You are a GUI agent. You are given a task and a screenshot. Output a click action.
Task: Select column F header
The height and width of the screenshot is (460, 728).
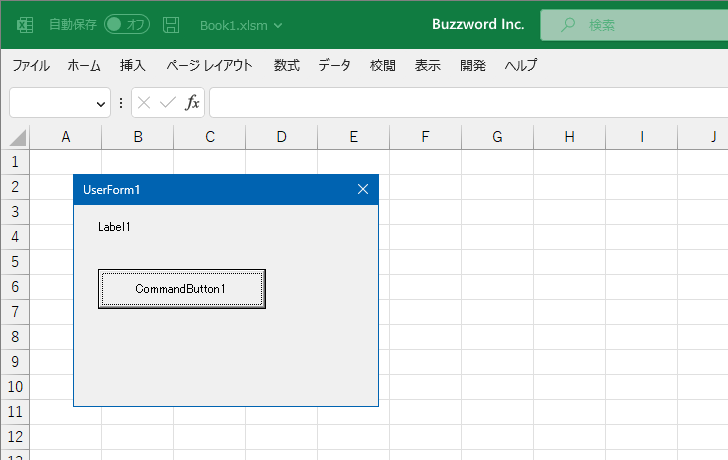click(425, 137)
